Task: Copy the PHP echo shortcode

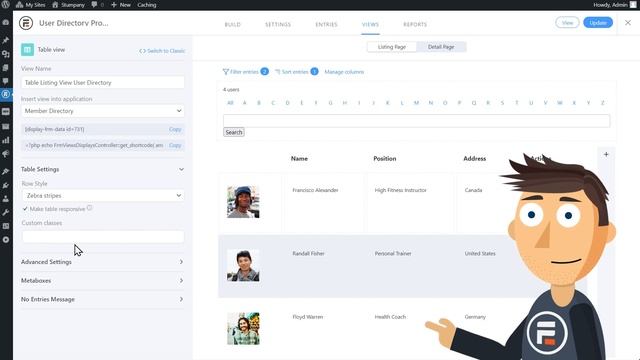Action: 175,145
